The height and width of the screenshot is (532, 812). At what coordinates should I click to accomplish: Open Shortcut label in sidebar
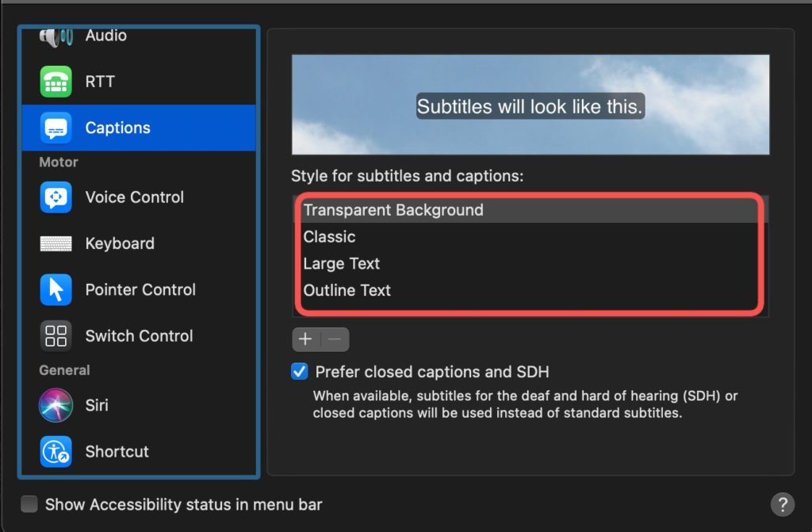[117, 451]
